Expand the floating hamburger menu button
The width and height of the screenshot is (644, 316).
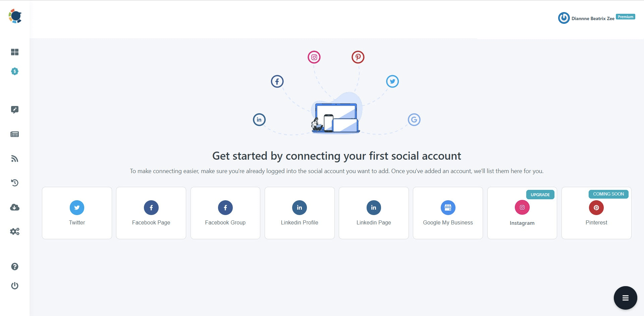(625, 298)
